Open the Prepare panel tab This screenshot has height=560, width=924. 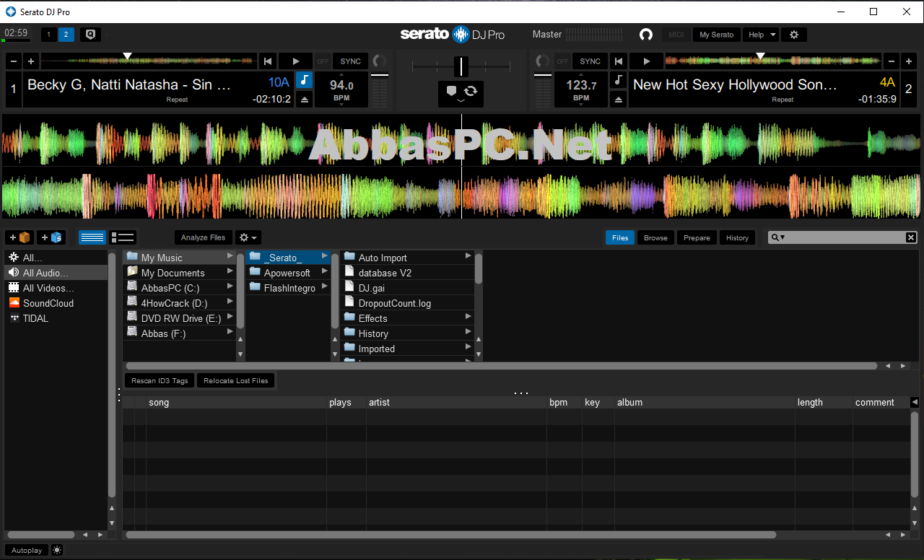click(697, 237)
